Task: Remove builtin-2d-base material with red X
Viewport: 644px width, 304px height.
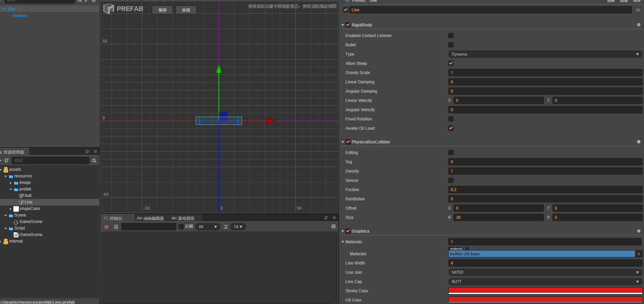Action: pos(639,254)
